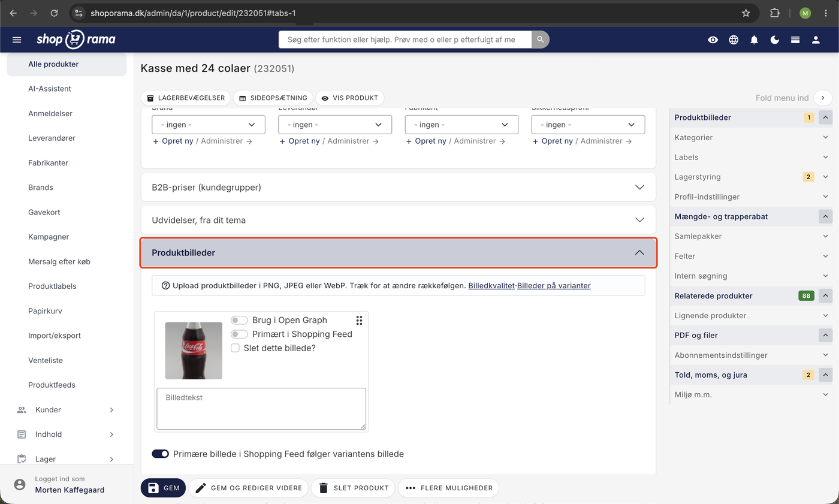Click the site info icon in address bar
The image size is (839, 504).
pos(79,13)
